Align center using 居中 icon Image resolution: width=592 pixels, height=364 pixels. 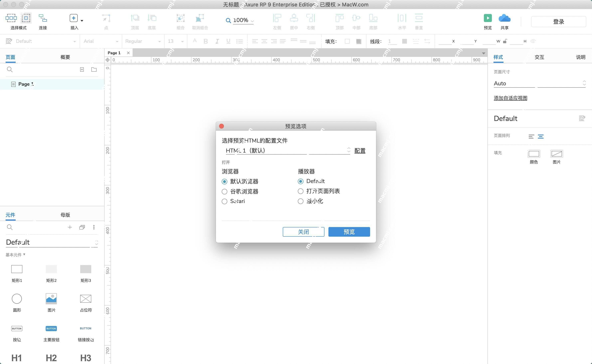[294, 18]
